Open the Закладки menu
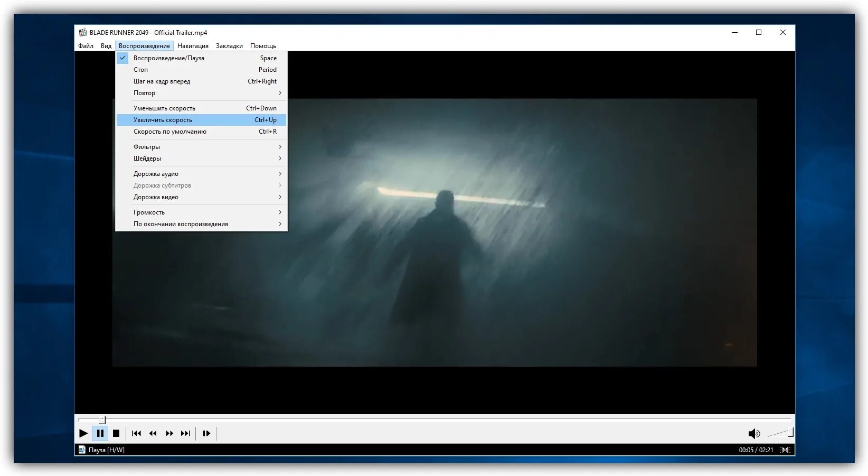This screenshot has height=476, width=868. tap(229, 46)
